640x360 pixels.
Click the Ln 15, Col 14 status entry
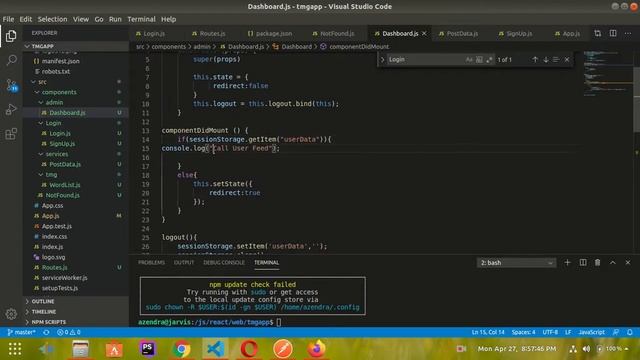point(488,332)
